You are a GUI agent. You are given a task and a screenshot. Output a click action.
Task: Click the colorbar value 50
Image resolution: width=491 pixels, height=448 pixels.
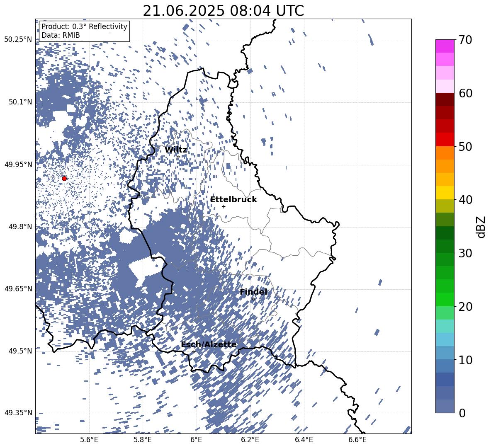pos(465,147)
